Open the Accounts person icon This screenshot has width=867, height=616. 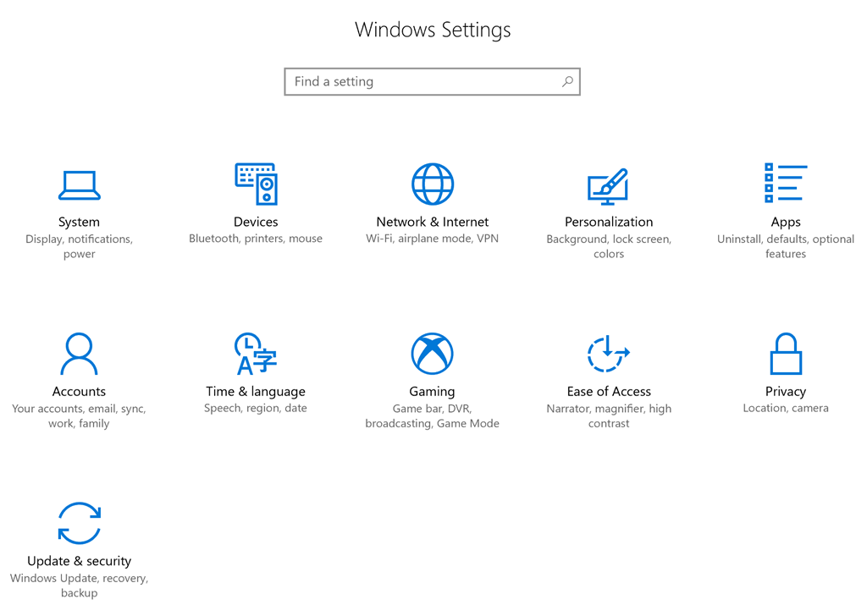(79, 354)
